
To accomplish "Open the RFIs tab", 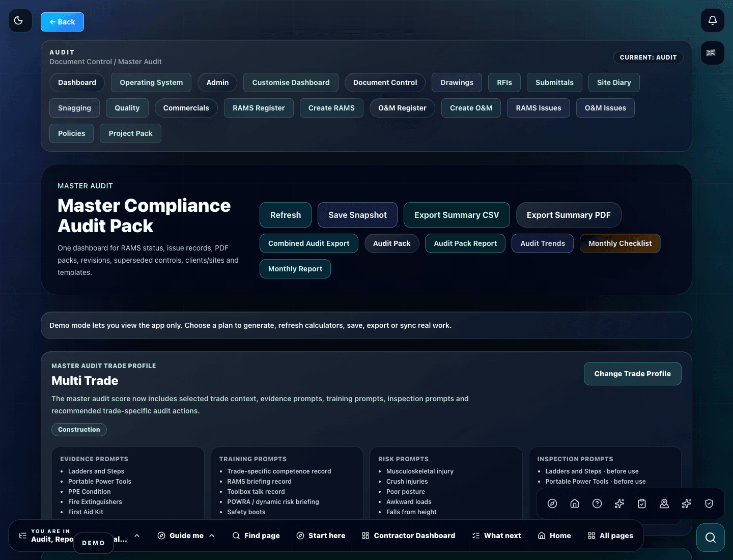I will (x=504, y=82).
